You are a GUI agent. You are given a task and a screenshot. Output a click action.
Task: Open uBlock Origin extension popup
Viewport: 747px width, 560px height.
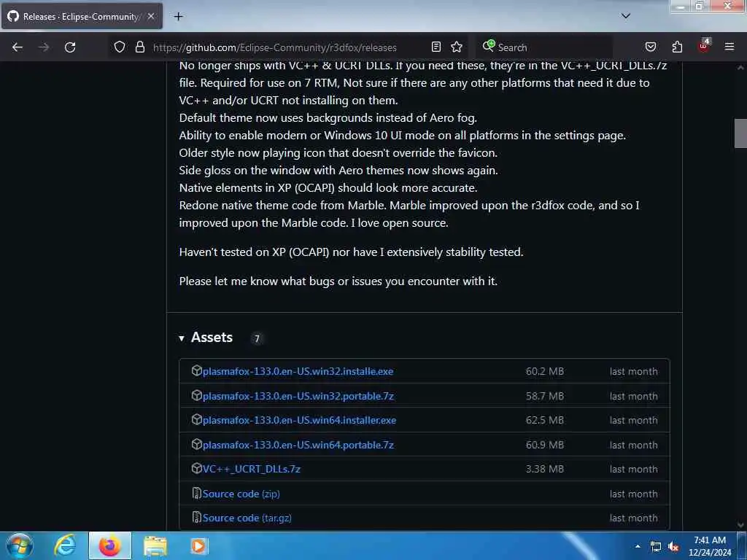(704, 46)
